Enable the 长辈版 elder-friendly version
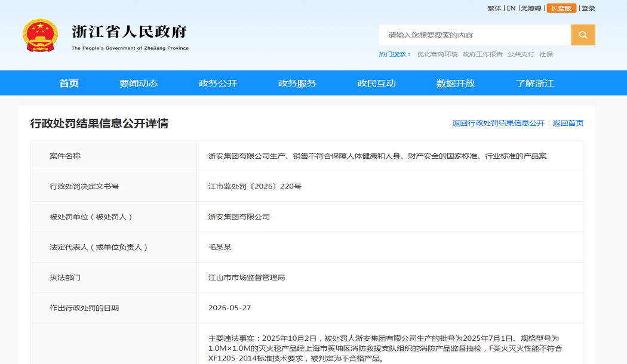The height and width of the screenshot is (364, 627). point(561,8)
